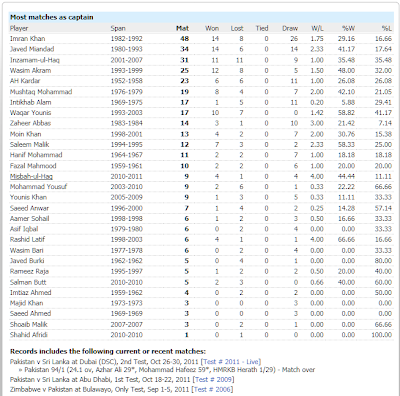Select Wasim Akram player name
The width and height of the screenshot is (400, 396).
point(30,70)
